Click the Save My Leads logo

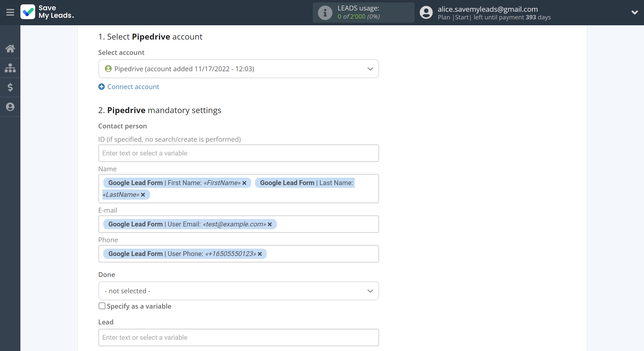[47, 12]
